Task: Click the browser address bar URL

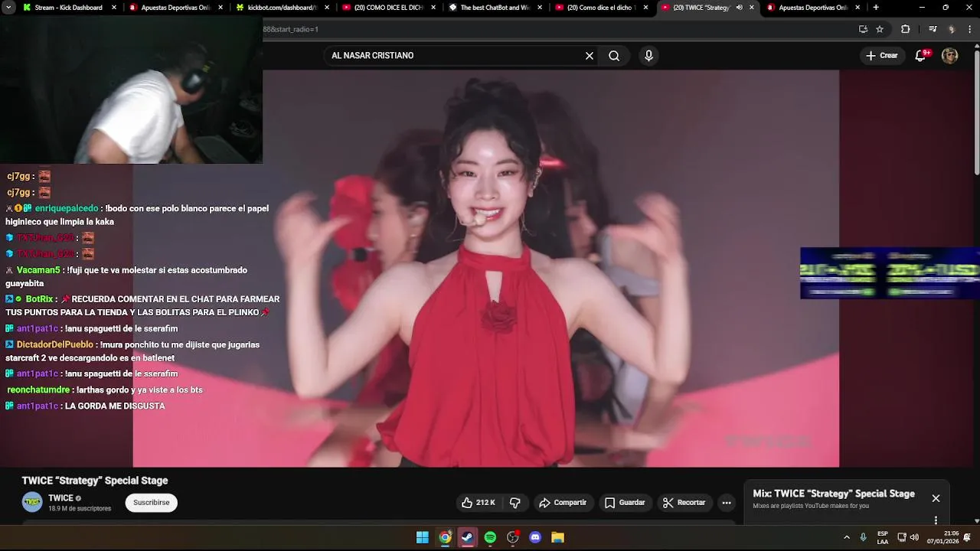Action: pyautogui.click(x=290, y=29)
